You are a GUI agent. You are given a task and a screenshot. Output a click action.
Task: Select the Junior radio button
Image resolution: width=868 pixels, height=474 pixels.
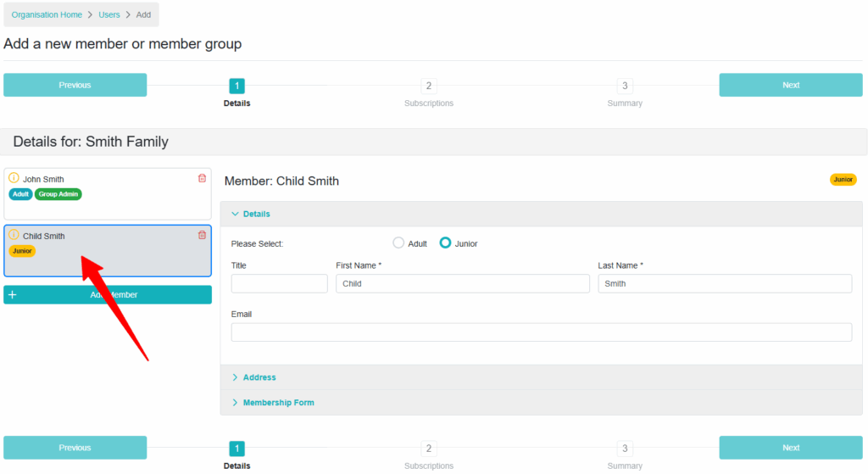445,243
